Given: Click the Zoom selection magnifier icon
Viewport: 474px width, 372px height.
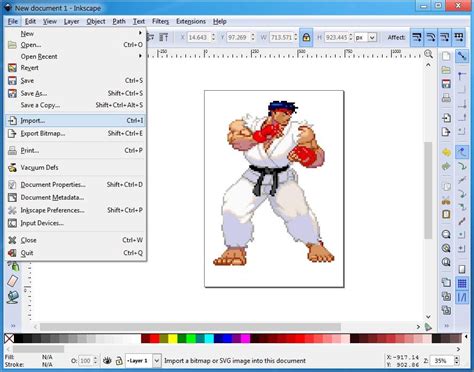Looking at the screenshot, I should pos(446,234).
